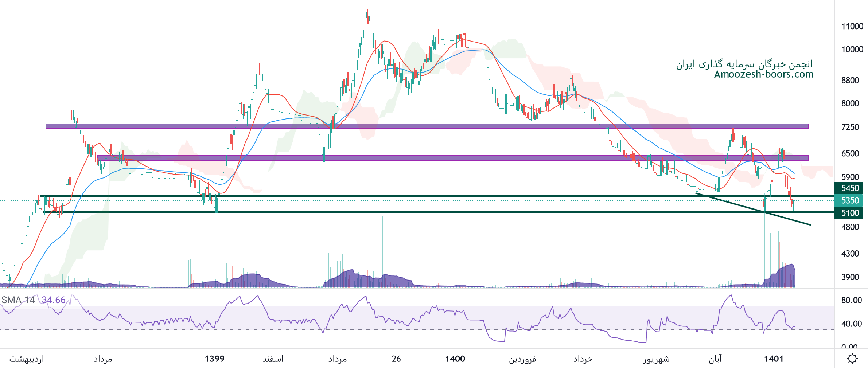
Task: Click the 5450 price level tag
Action: pos(849,188)
